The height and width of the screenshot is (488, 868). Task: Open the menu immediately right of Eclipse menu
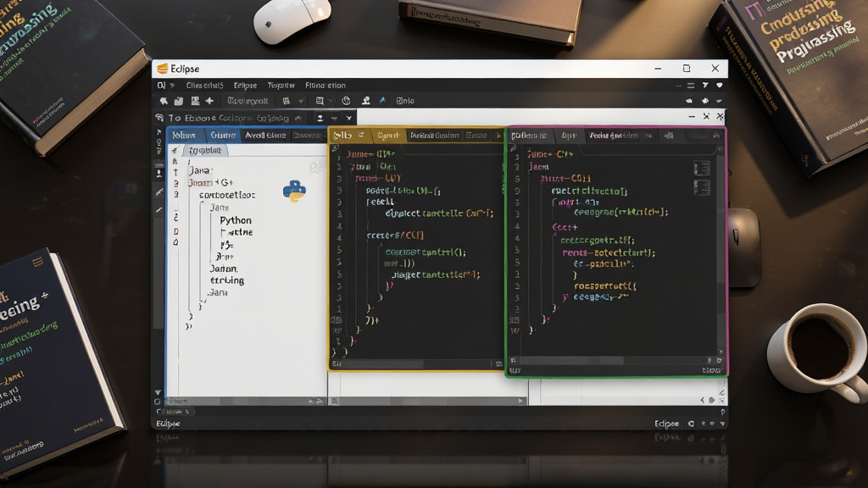(281, 86)
